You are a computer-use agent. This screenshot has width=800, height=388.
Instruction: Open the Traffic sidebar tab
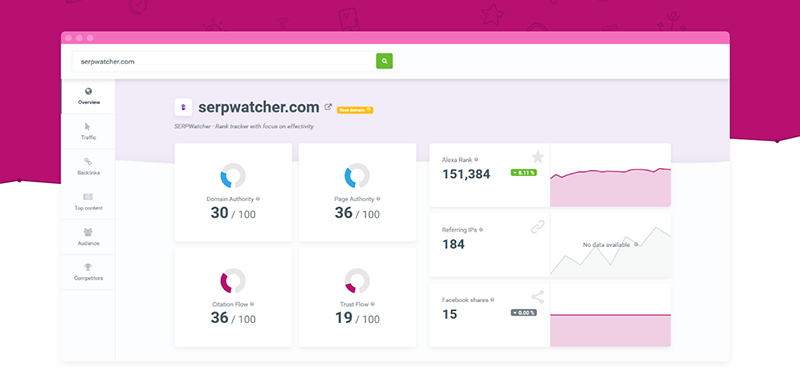click(x=88, y=131)
